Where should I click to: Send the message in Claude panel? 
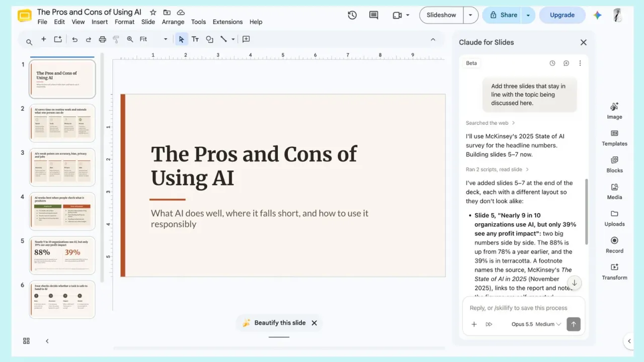pos(574,324)
